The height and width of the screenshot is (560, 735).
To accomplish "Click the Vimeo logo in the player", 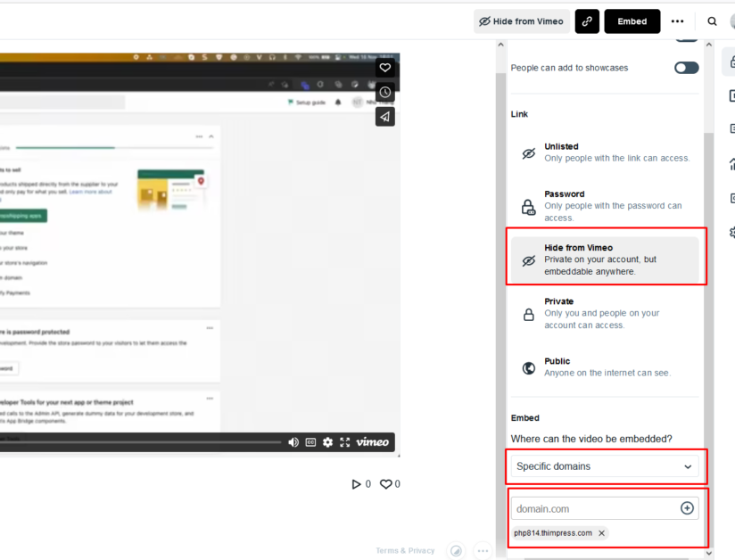I will 372,442.
